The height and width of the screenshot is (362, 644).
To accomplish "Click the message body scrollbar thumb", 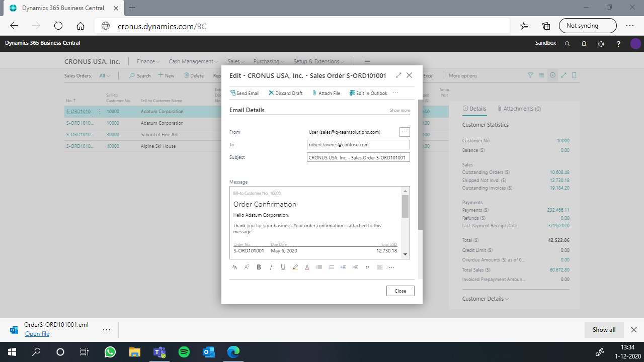I will (x=406, y=206).
